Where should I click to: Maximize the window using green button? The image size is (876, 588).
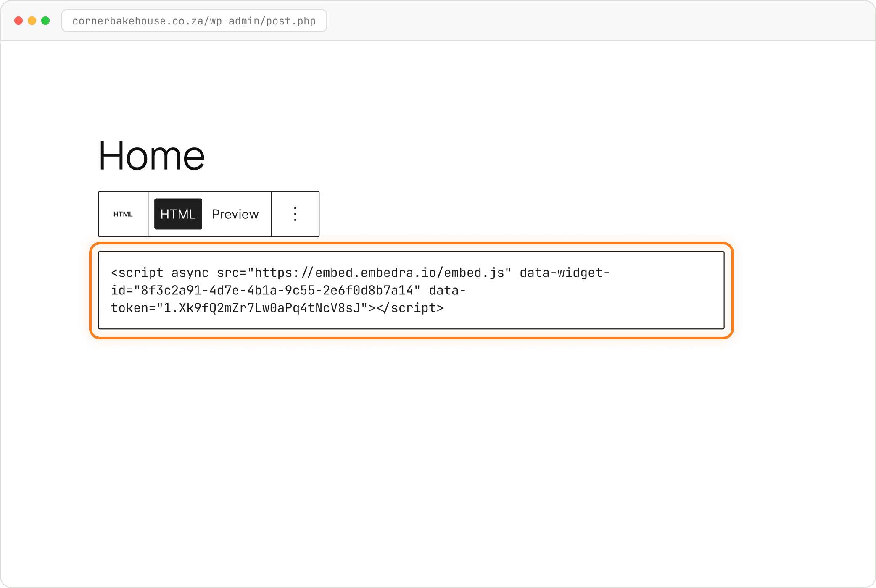coord(45,21)
